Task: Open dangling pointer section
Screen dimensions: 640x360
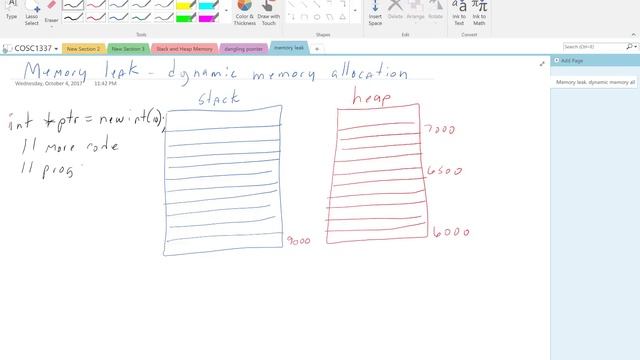Action: point(243,49)
